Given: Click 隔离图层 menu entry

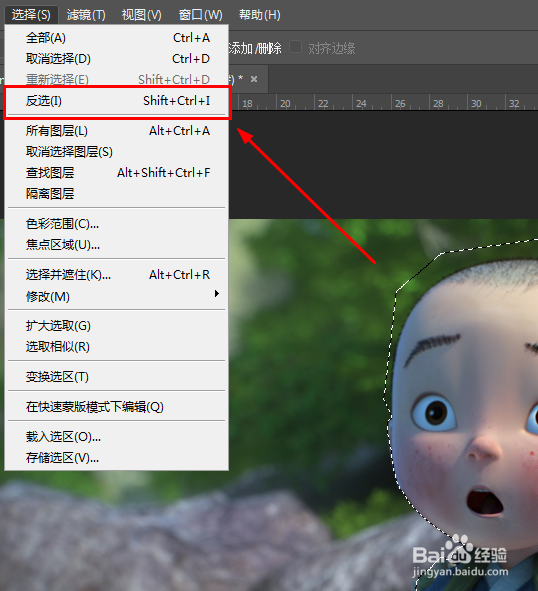Looking at the screenshot, I should 116,194.
